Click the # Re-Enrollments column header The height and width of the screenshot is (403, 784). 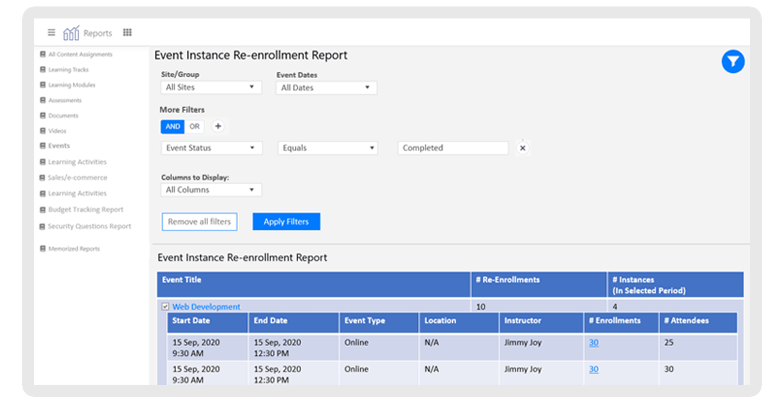click(538, 284)
